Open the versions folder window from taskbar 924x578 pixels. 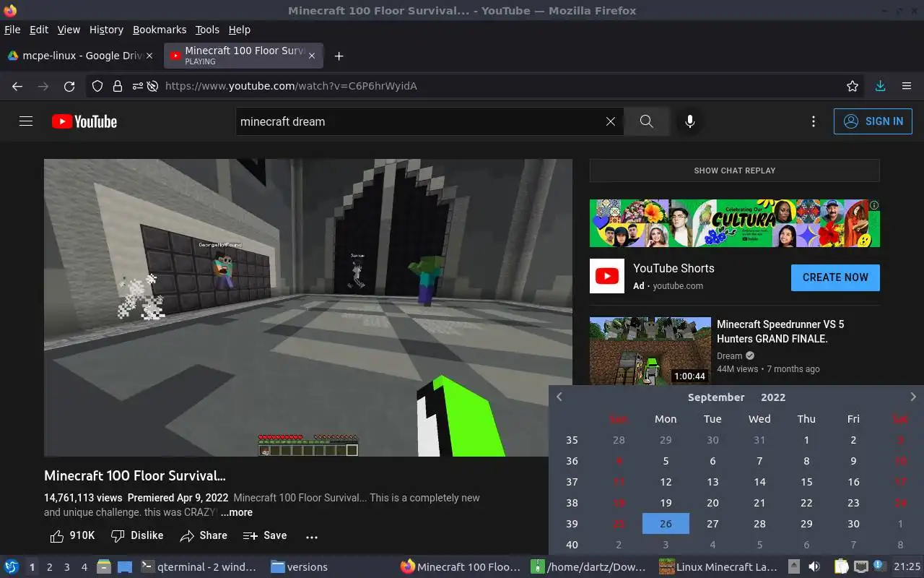[300, 567]
